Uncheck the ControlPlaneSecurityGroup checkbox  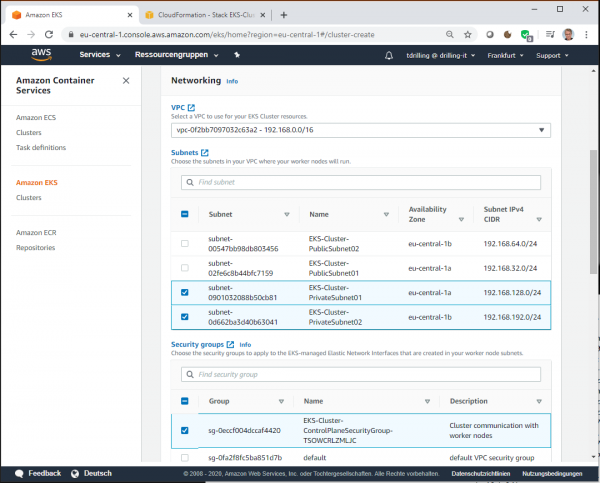point(184,430)
